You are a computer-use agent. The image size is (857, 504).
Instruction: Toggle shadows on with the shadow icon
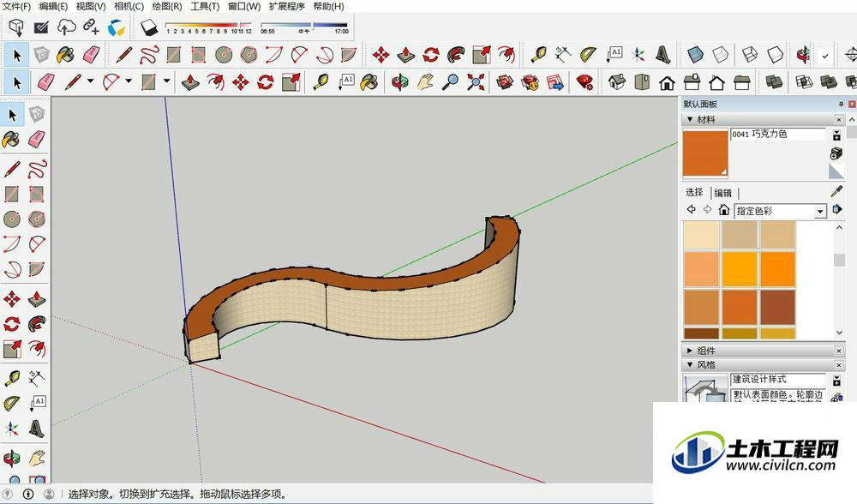pos(148,27)
